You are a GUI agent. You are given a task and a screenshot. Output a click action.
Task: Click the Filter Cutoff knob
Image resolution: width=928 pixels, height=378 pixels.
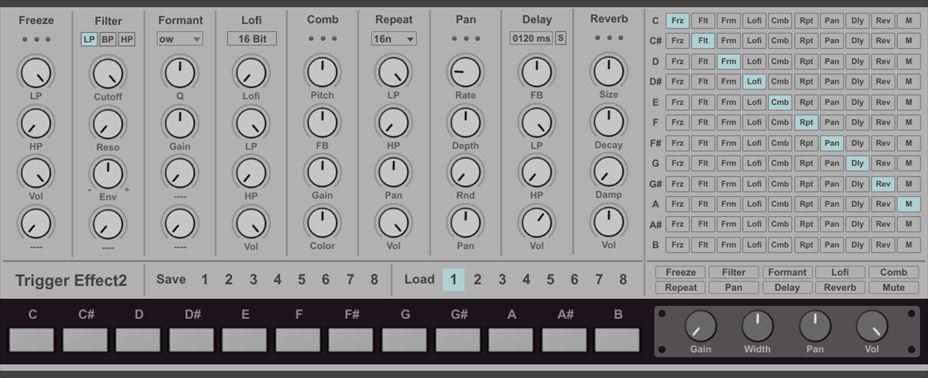click(108, 73)
